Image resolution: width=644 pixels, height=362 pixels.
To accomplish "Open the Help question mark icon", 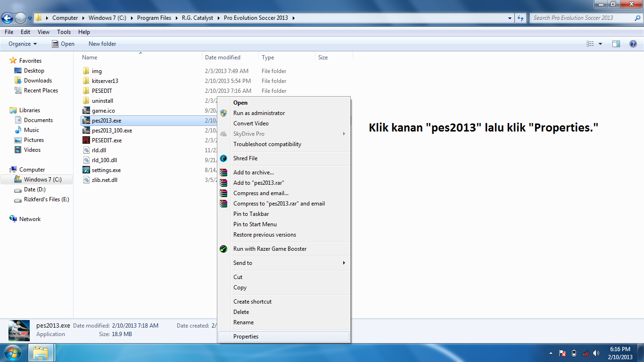I will 633,44.
